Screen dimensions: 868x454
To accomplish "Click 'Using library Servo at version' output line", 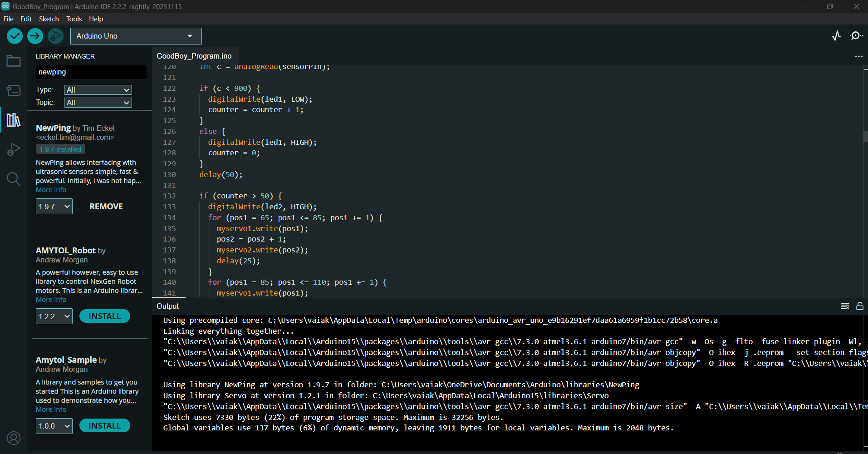I will [x=386, y=395].
